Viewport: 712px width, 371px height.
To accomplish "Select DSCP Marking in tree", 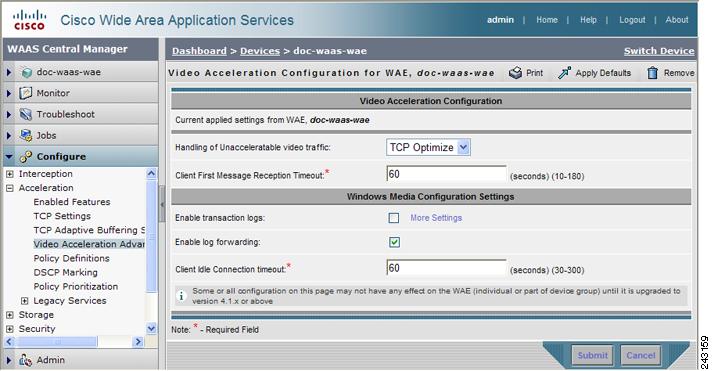I will click(x=65, y=272).
